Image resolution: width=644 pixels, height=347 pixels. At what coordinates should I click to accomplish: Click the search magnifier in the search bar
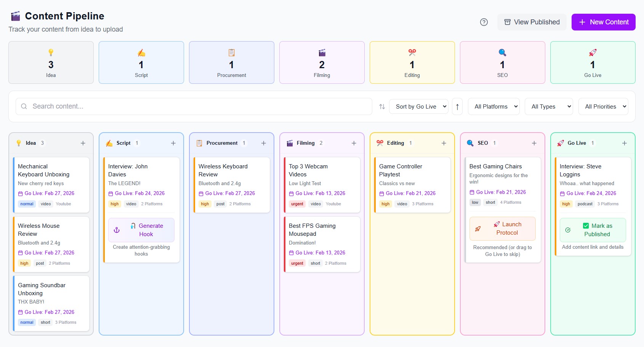(x=24, y=106)
